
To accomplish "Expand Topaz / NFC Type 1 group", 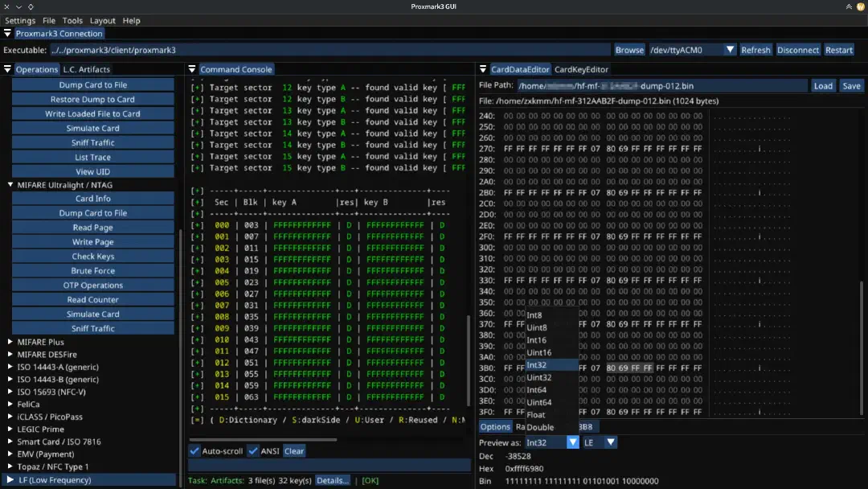I will [10, 466].
